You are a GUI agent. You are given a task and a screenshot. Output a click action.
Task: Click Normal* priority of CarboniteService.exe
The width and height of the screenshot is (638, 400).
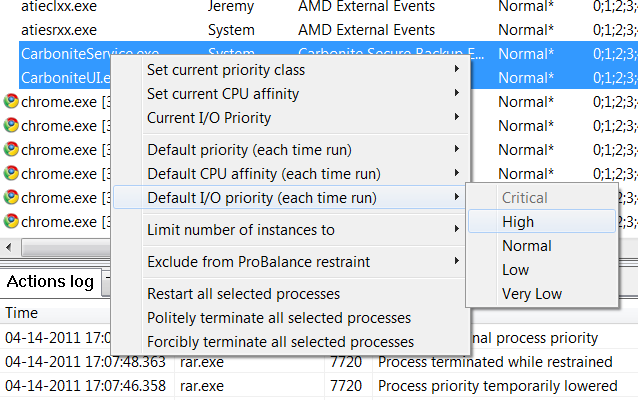coord(526,54)
